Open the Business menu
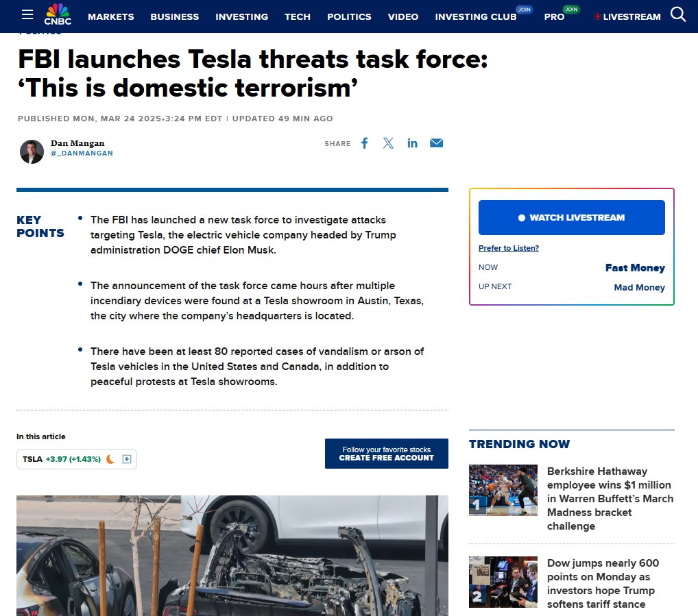Viewport: 698px width, 616px height. [x=174, y=16]
